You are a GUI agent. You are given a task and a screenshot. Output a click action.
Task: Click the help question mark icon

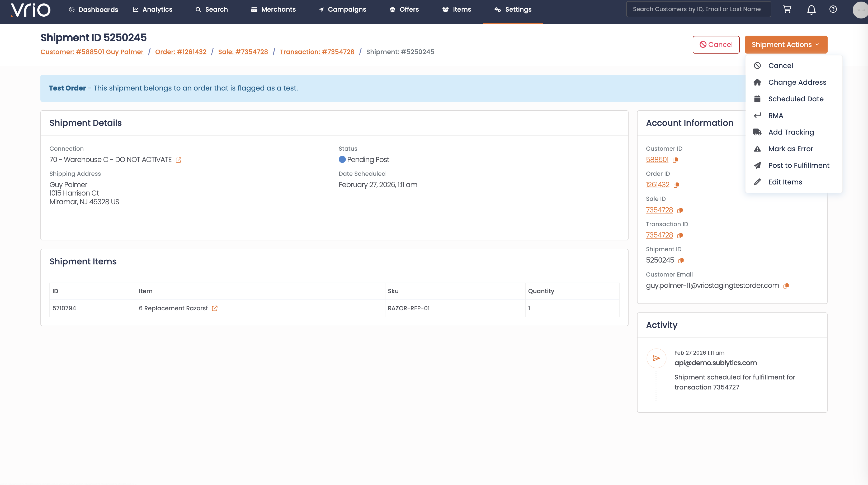coord(833,9)
